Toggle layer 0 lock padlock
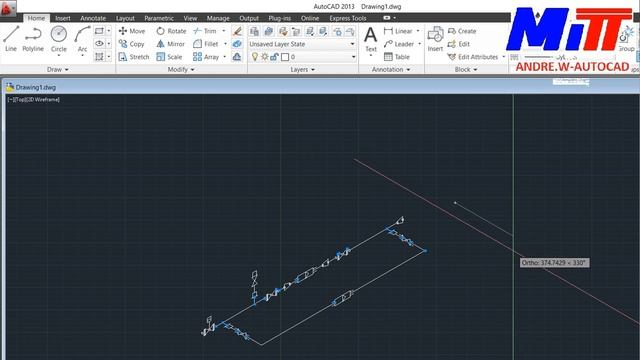The width and height of the screenshot is (640, 360). 274,57
